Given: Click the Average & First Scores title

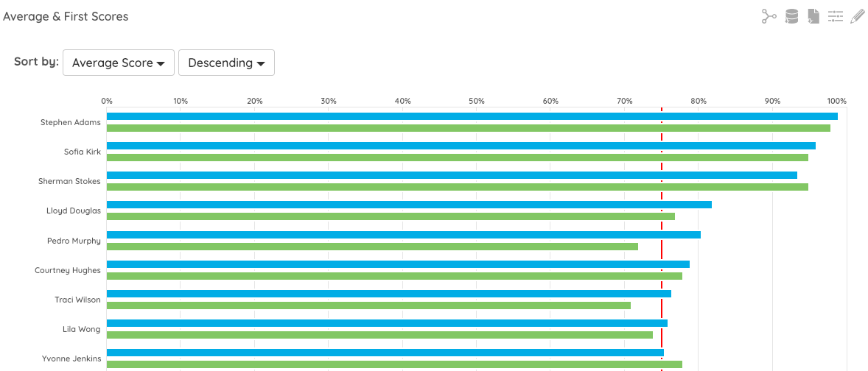Looking at the screenshot, I should click(66, 17).
